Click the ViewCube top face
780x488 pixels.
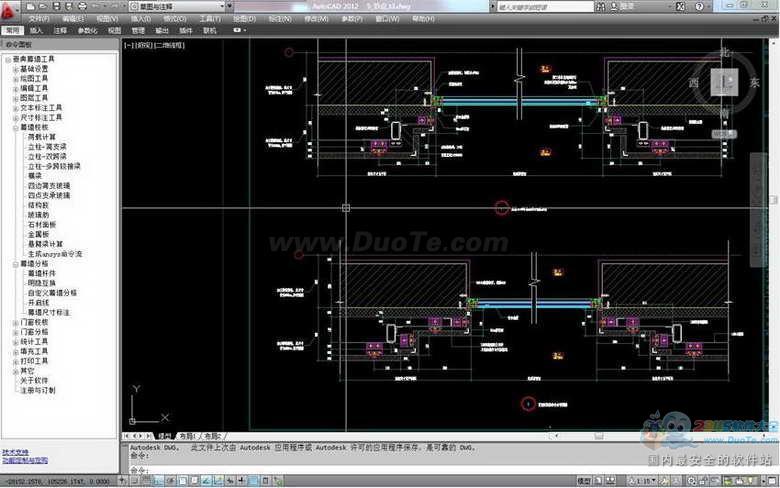coord(722,84)
